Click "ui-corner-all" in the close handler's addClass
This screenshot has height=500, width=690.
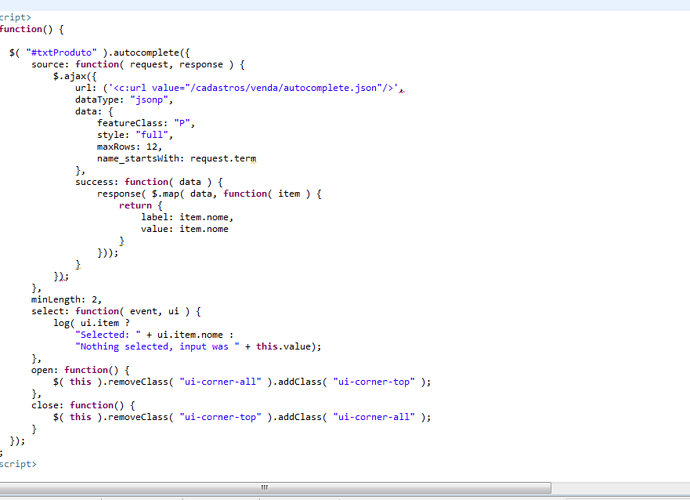(x=374, y=417)
